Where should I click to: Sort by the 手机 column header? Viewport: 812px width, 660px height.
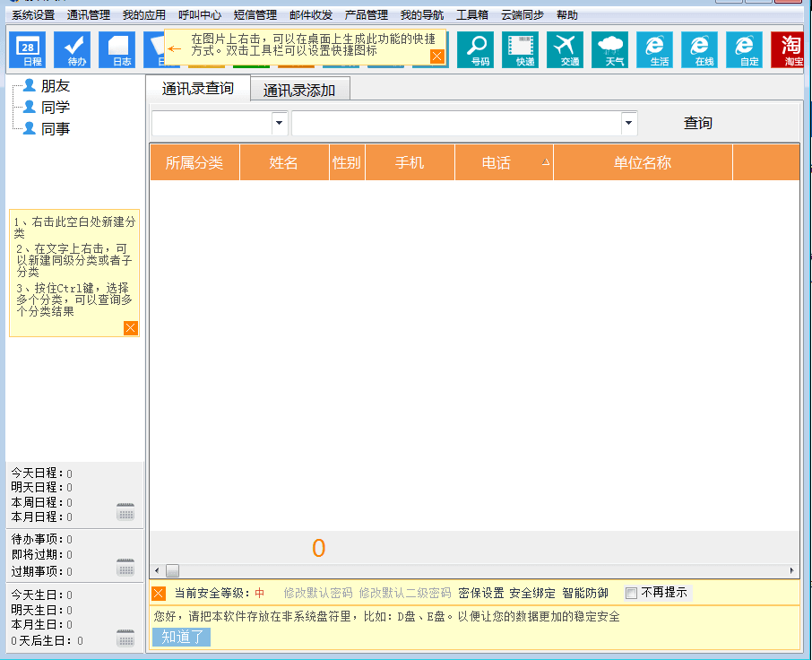click(410, 162)
